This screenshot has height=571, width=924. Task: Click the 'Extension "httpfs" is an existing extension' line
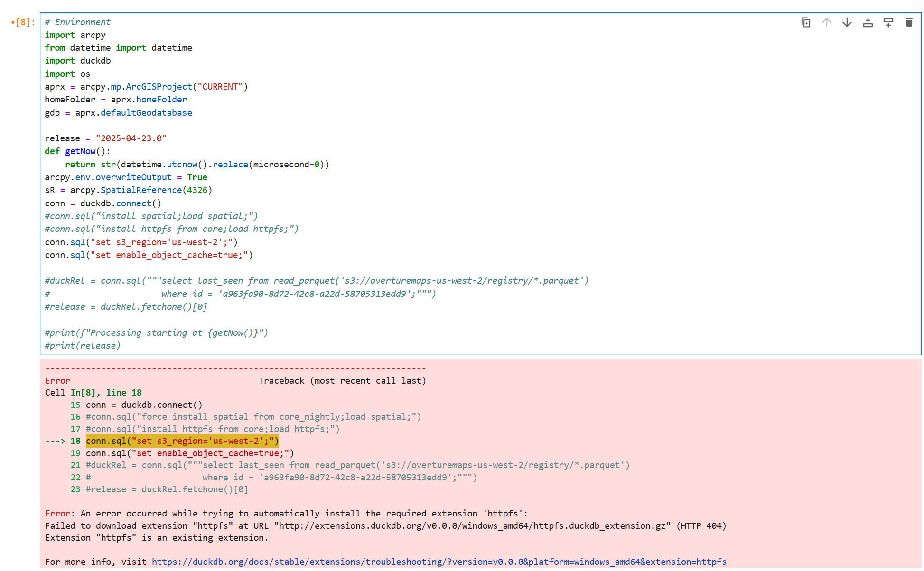click(157, 538)
